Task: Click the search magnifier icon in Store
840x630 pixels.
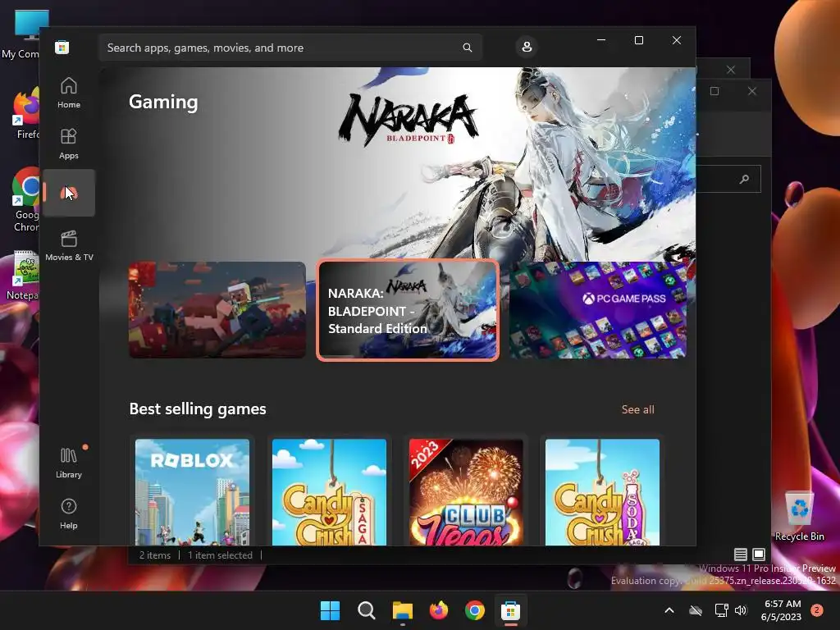Action: click(x=467, y=48)
